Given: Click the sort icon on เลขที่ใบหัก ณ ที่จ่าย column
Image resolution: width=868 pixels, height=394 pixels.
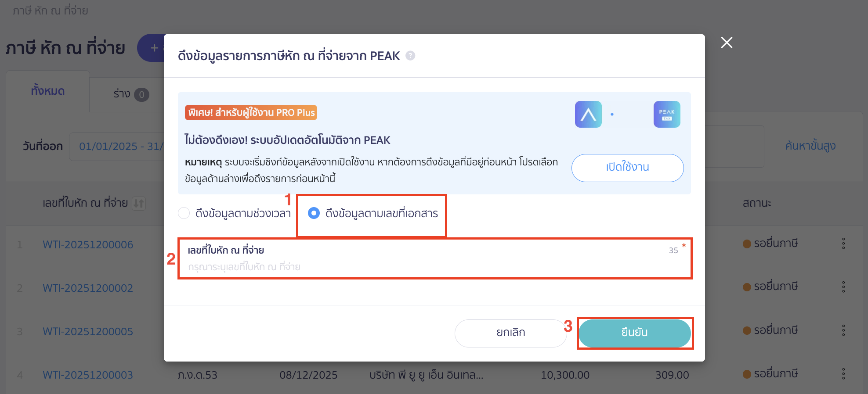Looking at the screenshot, I should click(138, 203).
